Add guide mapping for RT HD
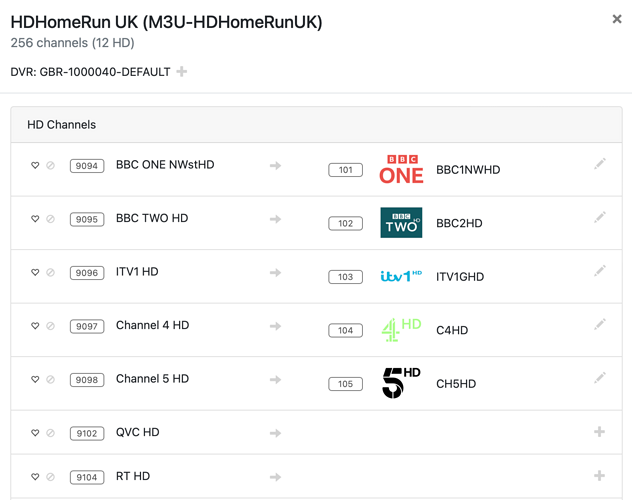 (599, 476)
